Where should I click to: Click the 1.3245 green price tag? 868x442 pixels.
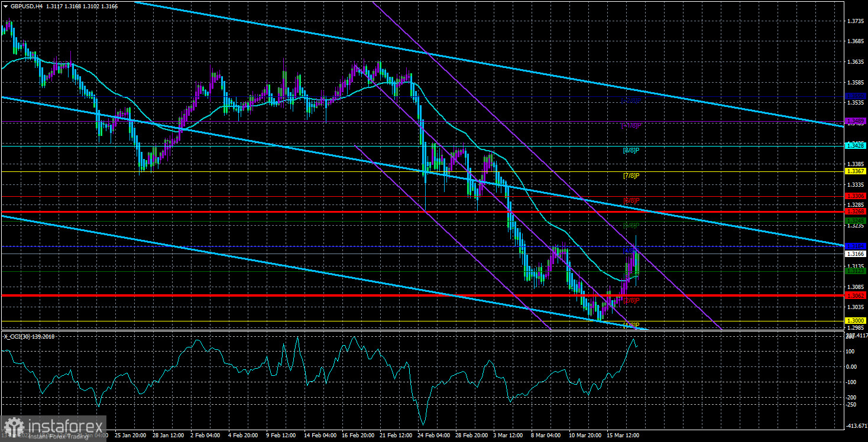(x=856, y=221)
